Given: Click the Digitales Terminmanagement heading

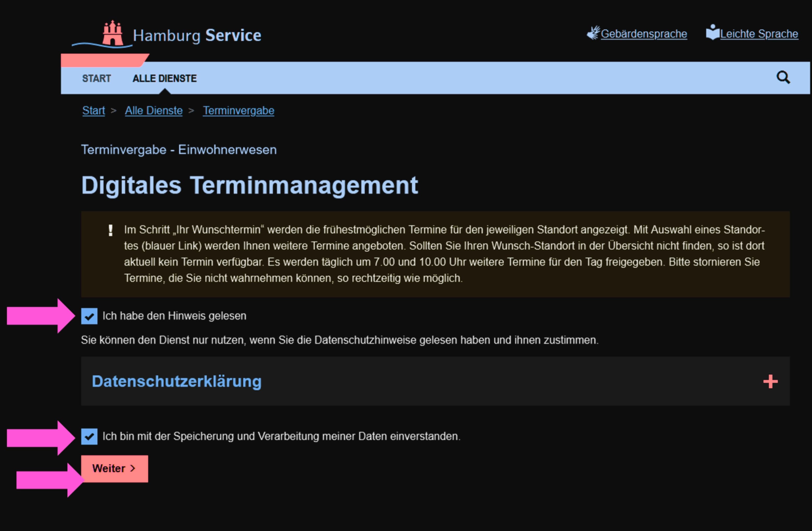Looking at the screenshot, I should click(250, 185).
